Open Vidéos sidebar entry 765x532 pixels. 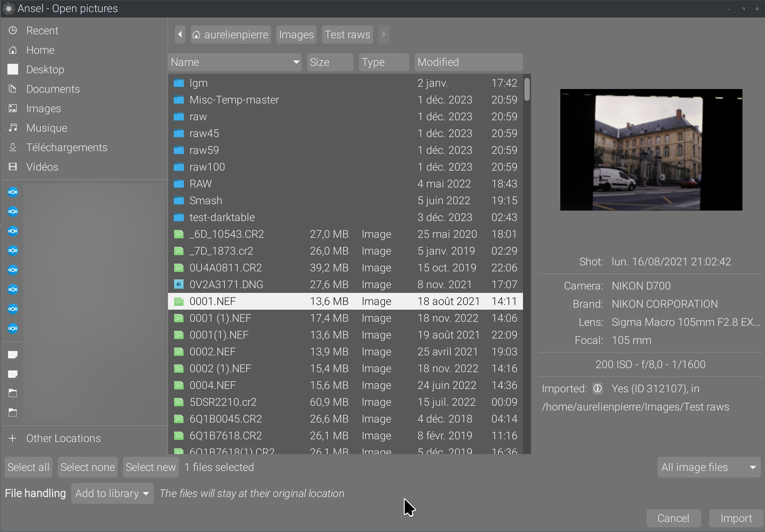84,167
